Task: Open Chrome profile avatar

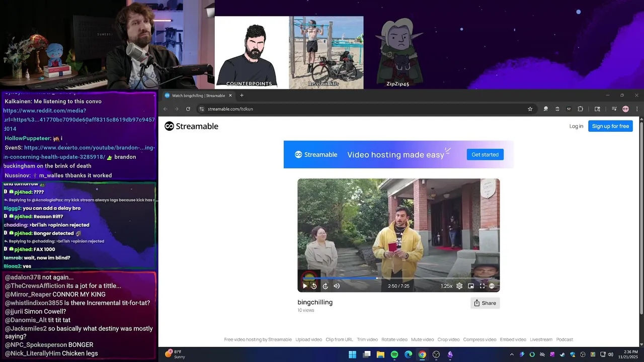Action: (625, 109)
